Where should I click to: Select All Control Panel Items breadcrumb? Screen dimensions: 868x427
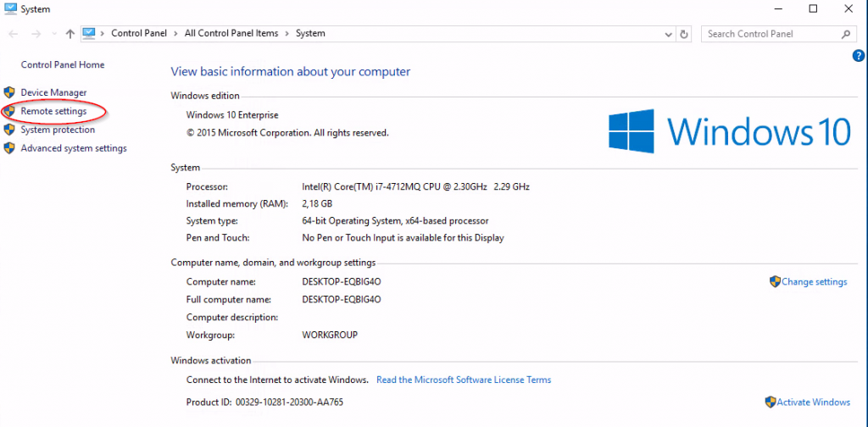(x=231, y=33)
